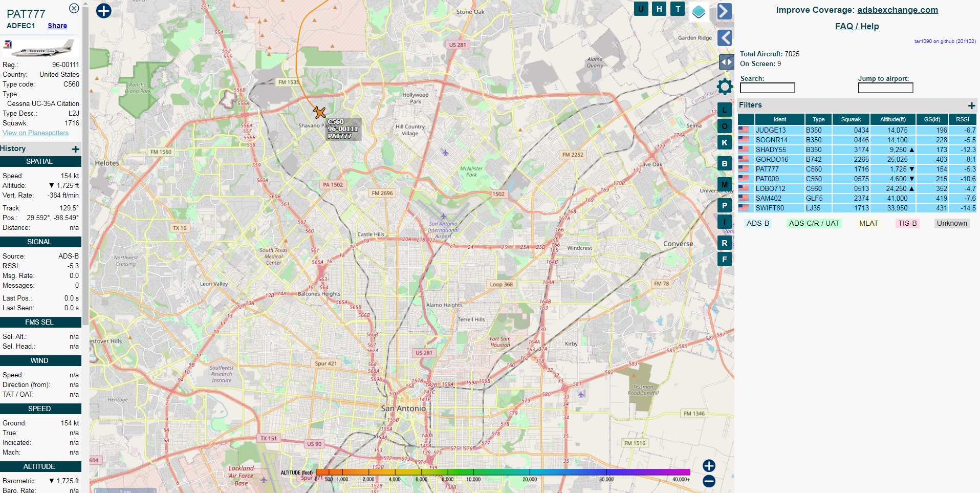This screenshot has width=980, height=493.
Task: Sort table by Ident column
Action: tap(780, 119)
